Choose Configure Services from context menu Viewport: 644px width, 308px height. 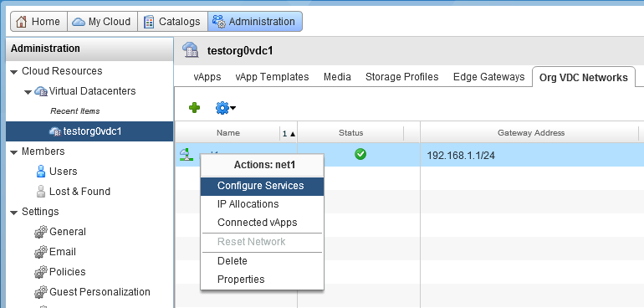coord(262,186)
